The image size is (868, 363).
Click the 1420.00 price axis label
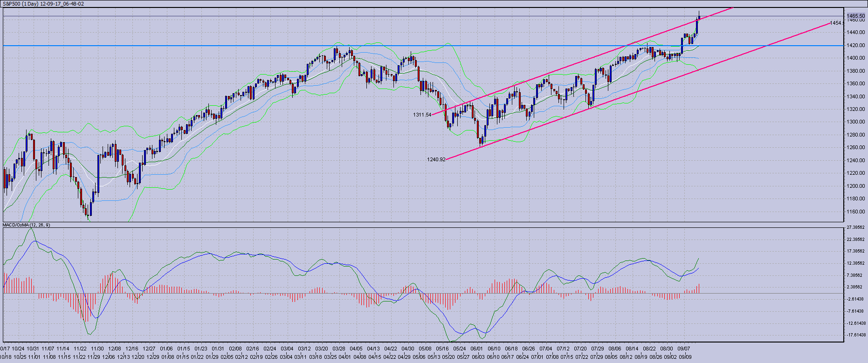(x=856, y=46)
